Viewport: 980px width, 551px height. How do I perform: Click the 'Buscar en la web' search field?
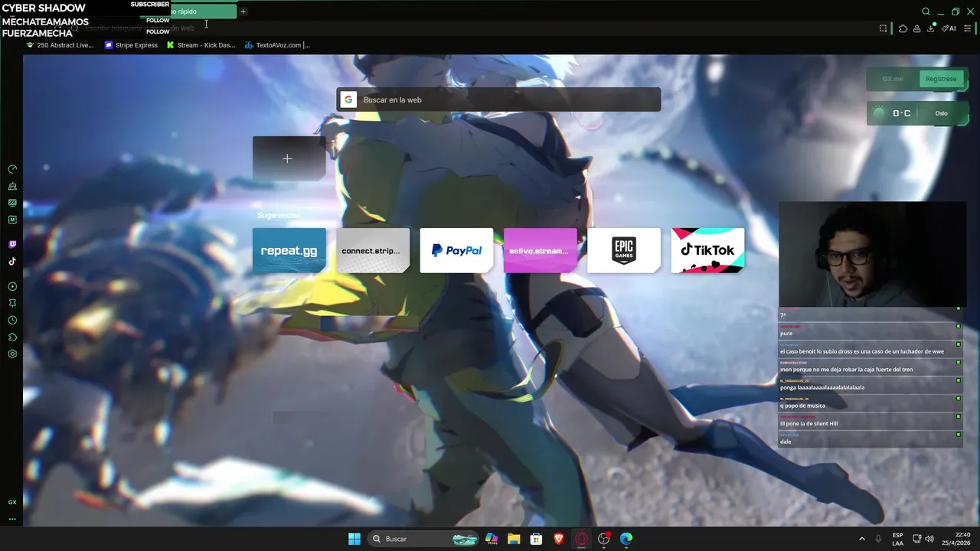coord(498,99)
